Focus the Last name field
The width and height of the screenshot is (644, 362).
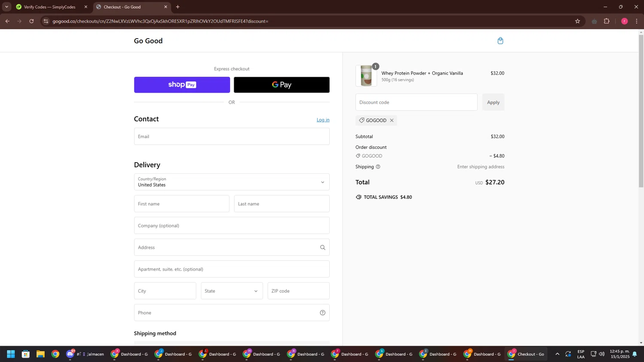coord(282,204)
